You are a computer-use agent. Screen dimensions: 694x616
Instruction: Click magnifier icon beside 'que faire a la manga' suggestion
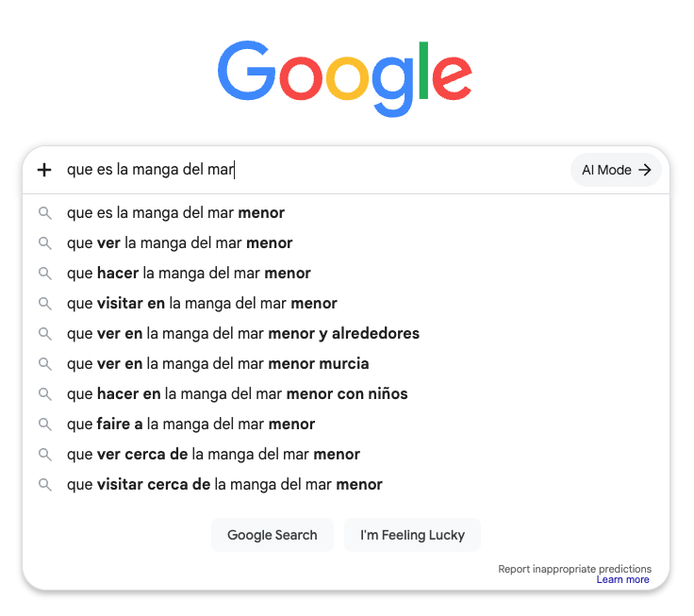pos(44,425)
